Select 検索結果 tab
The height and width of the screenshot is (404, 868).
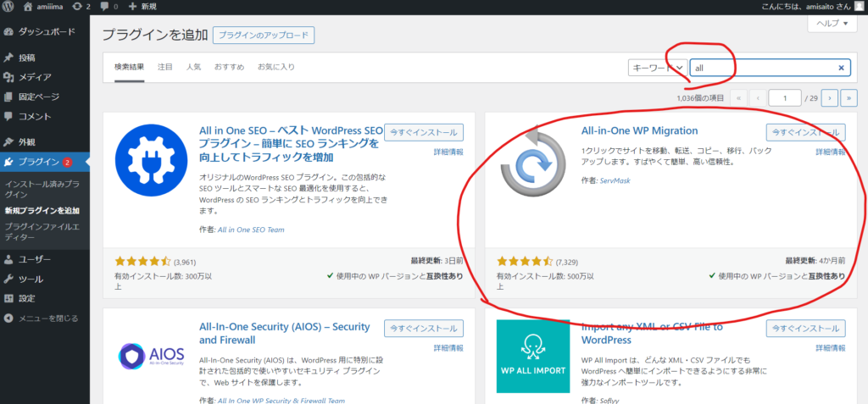tap(130, 67)
